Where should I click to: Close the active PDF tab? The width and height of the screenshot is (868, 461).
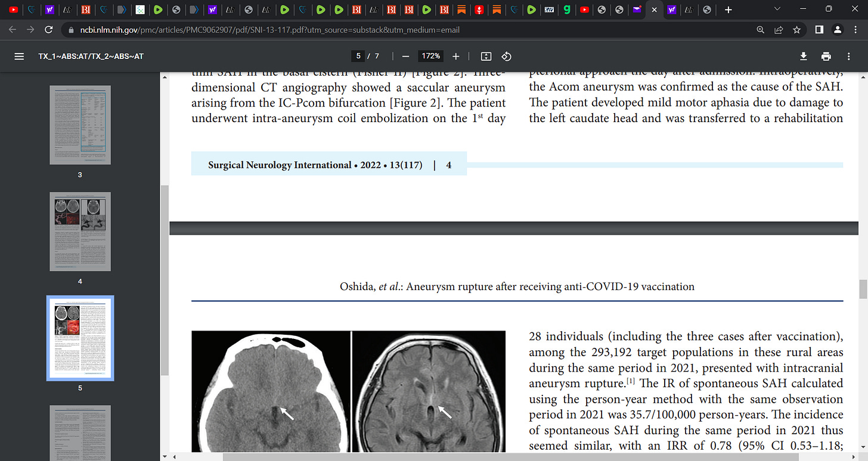point(654,10)
